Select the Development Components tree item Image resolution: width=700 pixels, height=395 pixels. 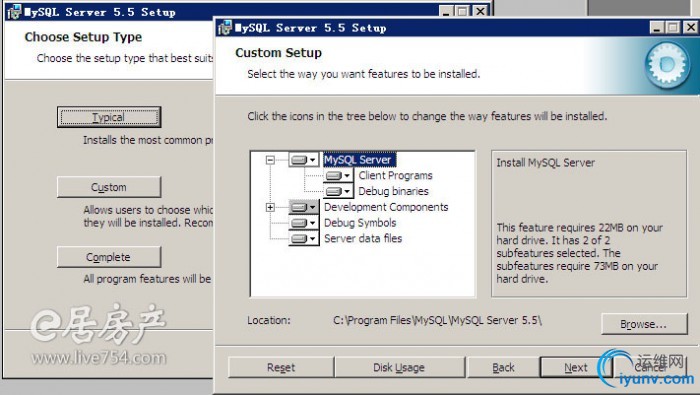click(x=386, y=207)
